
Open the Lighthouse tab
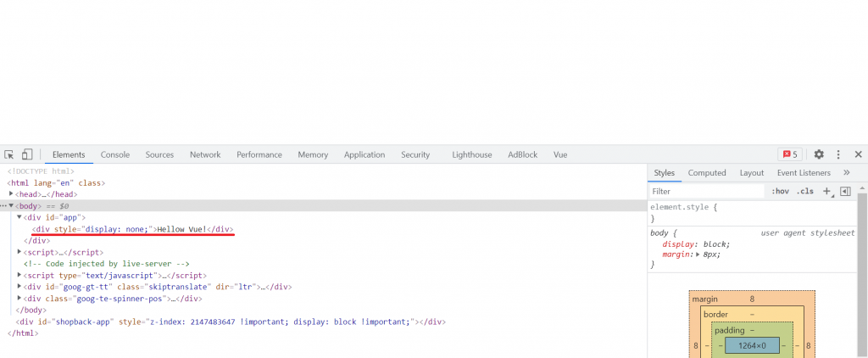pos(471,154)
